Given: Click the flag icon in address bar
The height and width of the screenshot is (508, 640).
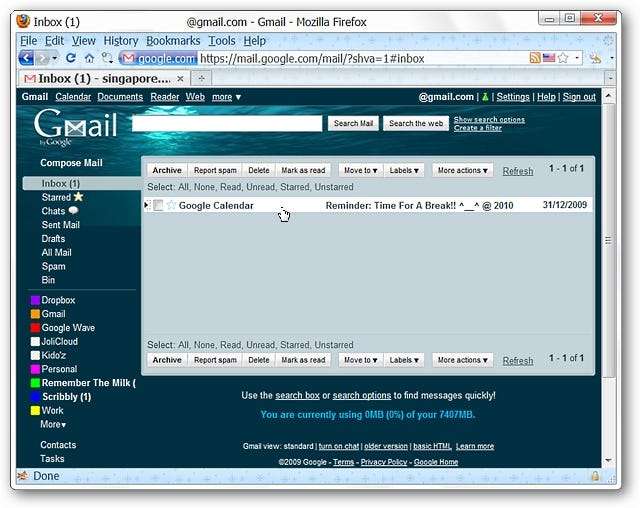Looking at the screenshot, I should pos(549,58).
